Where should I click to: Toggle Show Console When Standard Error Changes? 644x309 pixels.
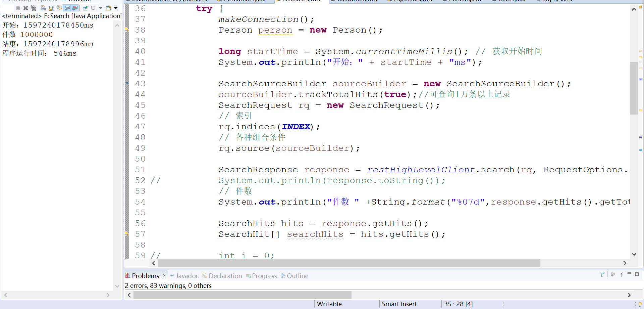coord(75,8)
